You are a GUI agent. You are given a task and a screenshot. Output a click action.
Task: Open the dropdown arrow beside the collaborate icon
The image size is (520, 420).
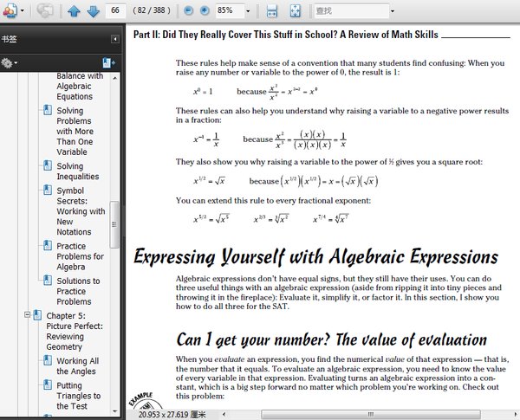tap(23, 11)
